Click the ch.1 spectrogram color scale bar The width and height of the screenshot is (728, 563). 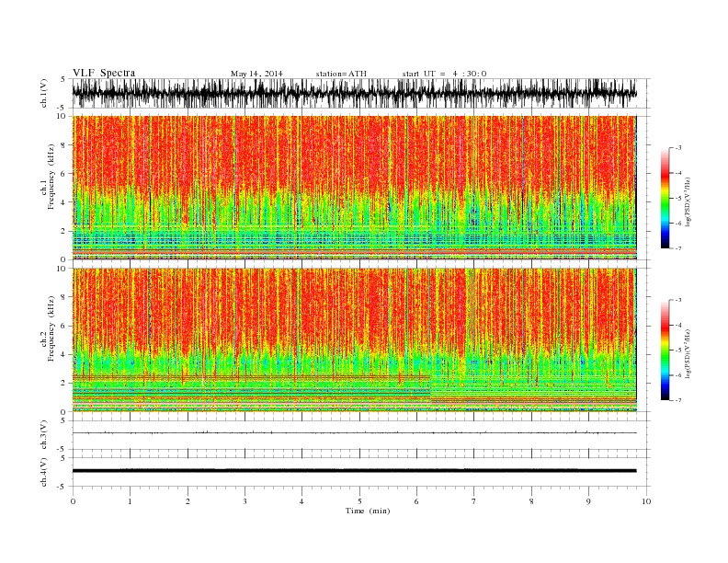(665, 198)
